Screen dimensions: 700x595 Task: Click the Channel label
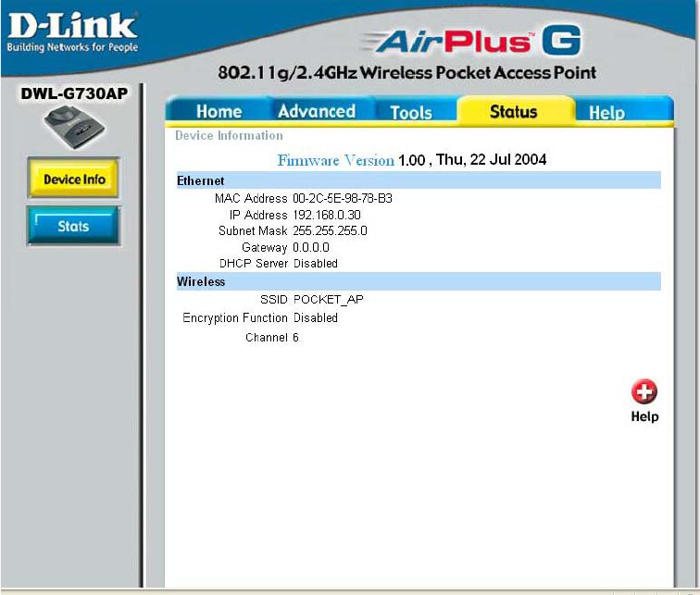(267, 337)
